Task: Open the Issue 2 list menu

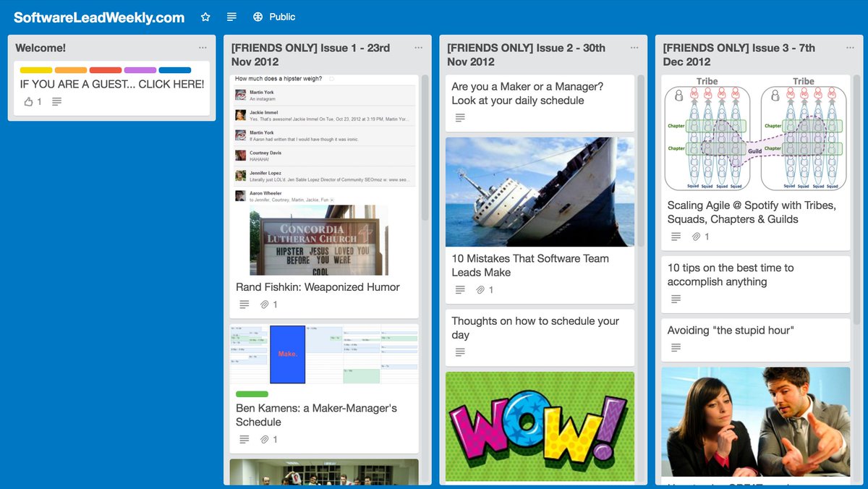Action: [x=634, y=48]
